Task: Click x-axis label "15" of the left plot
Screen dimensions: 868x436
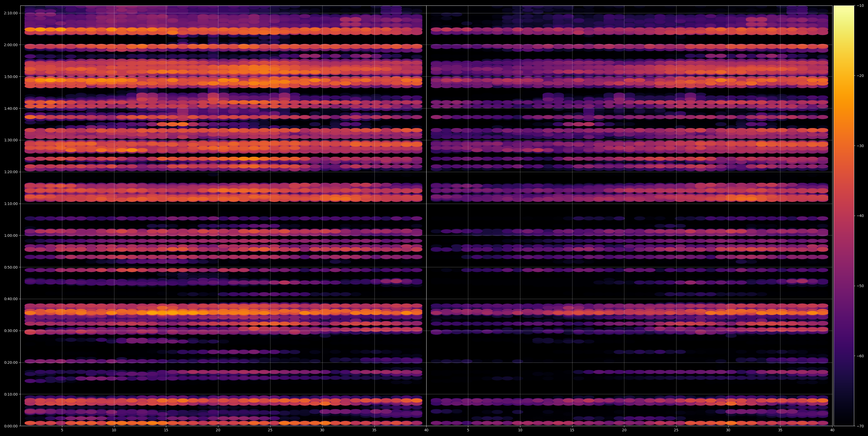Action: click(166, 430)
